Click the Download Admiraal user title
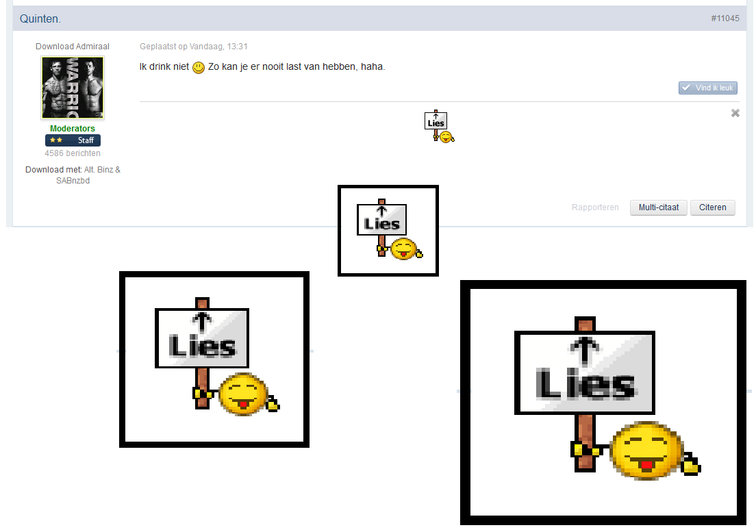The height and width of the screenshot is (532, 756). (x=73, y=47)
